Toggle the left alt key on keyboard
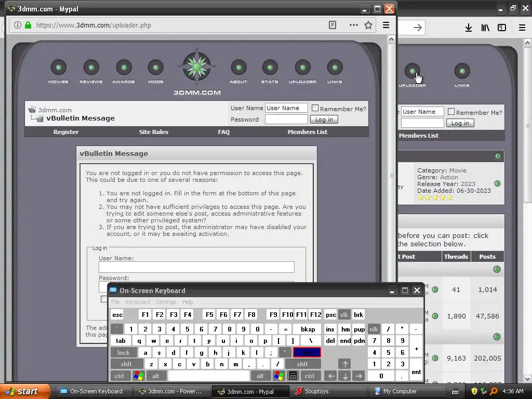 click(x=156, y=376)
